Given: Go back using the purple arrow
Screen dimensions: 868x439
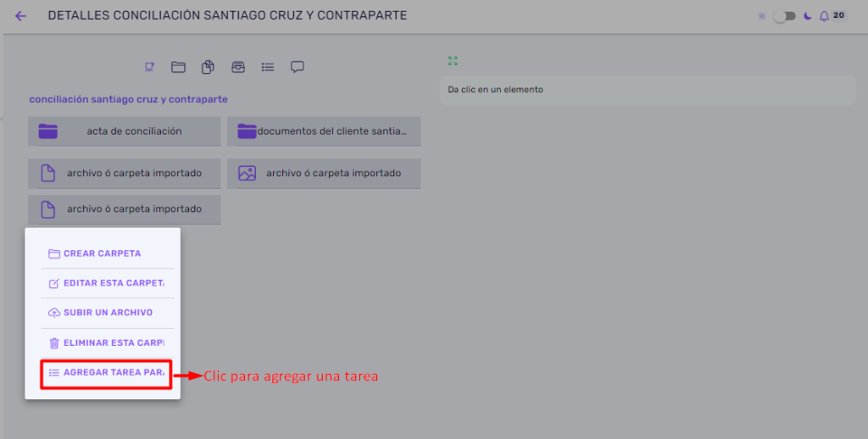Looking at the screenshot, I should [20, 16].
